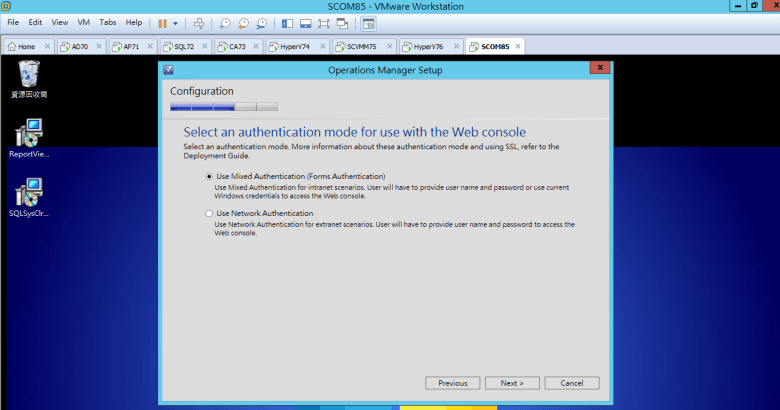Click the Previous button
The width and height of the screenshot is (780, 410).
(452, 383)
